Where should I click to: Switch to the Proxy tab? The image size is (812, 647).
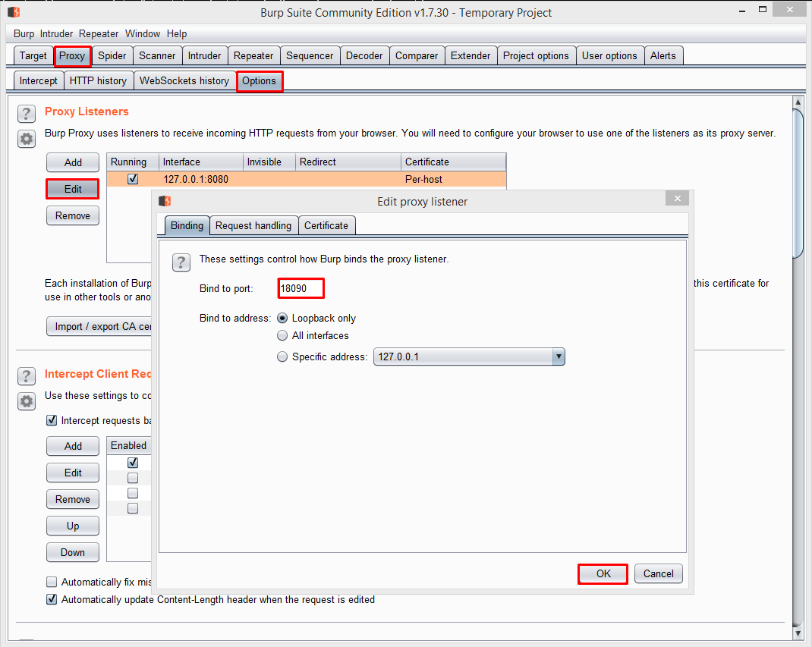[72, 55]
